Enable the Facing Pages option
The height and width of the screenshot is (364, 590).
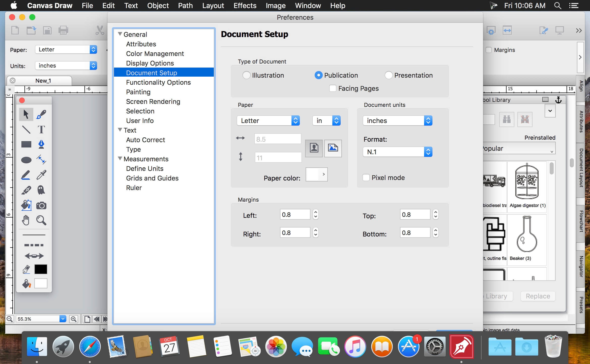pos(333,88)
